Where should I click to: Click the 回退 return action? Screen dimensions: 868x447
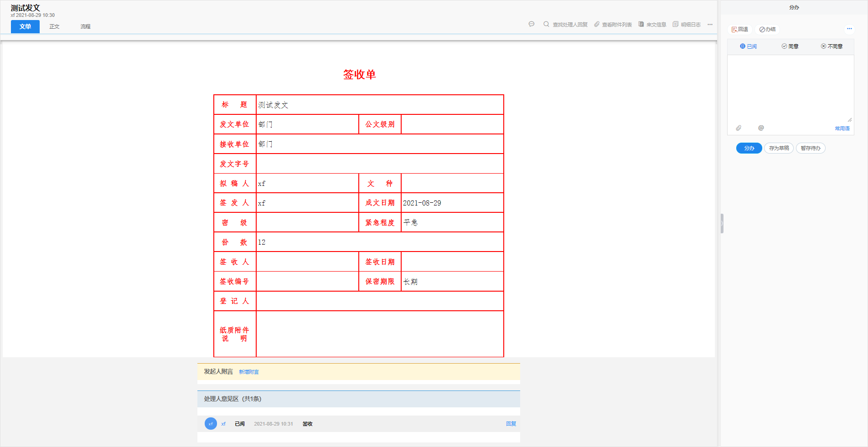coord(739,29)
